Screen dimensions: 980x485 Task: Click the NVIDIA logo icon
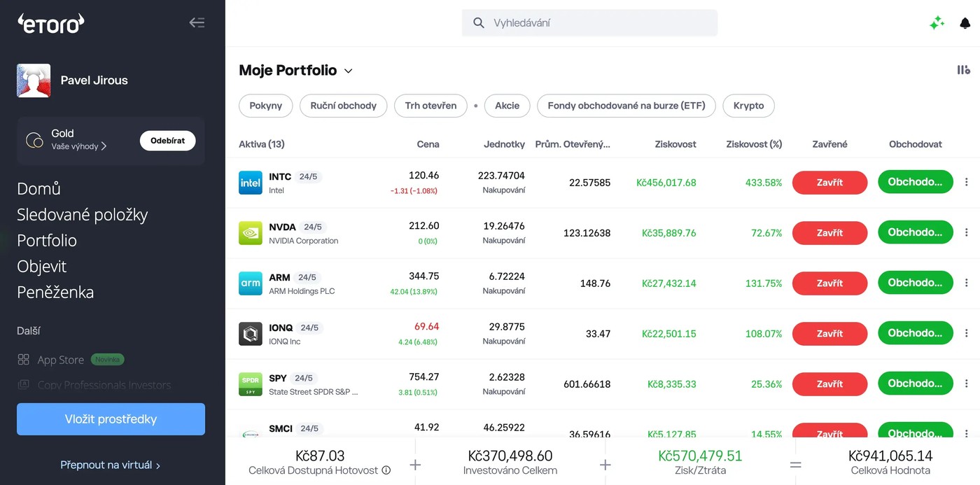(251, 233)
